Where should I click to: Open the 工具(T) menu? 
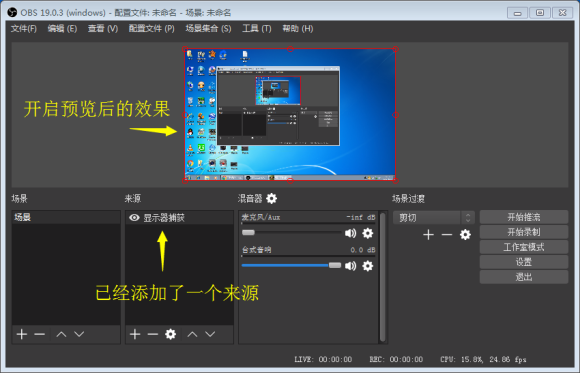click(257, 28)
